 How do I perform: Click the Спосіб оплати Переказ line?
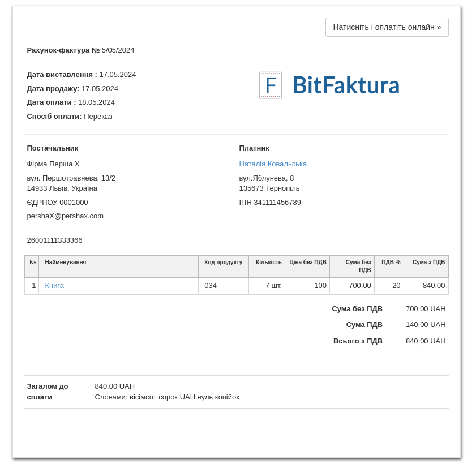click(x=70, y=117)
